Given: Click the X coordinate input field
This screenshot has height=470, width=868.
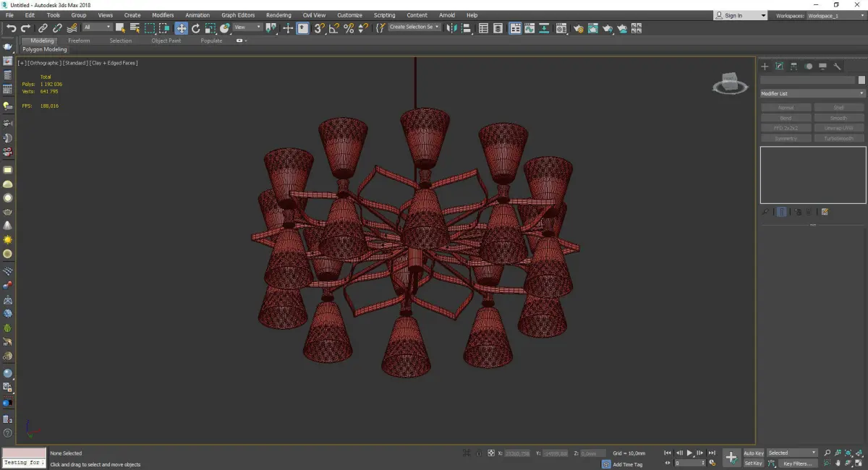Looking at the screenshot, I should (x=516, y=453).
